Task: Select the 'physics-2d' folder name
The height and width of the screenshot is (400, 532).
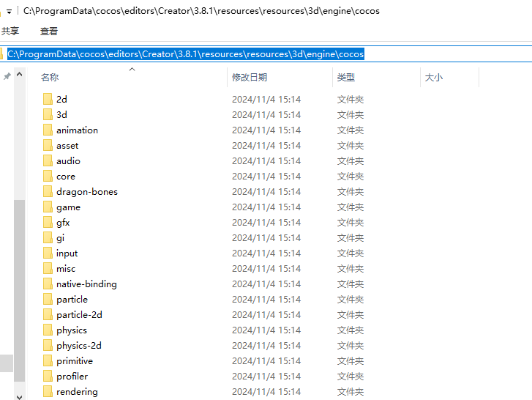Action: point(79,346)
